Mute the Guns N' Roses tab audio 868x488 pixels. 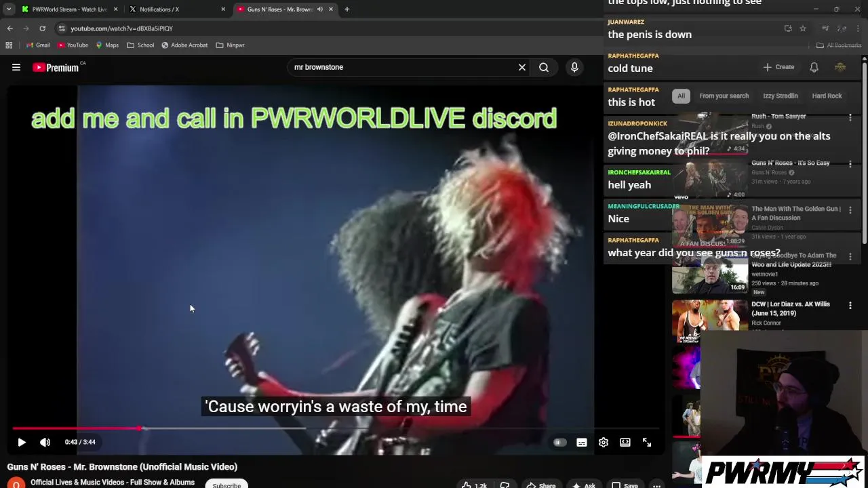click(x=320, y=9)
